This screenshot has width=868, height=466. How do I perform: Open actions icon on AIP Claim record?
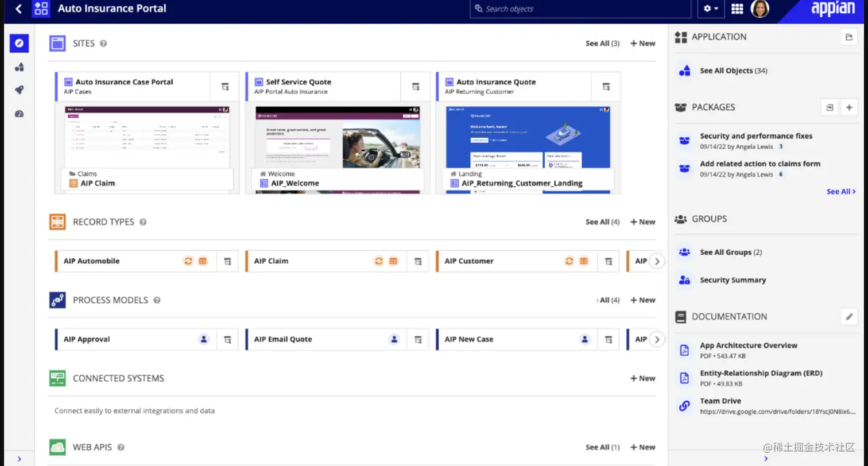[418, 261]
